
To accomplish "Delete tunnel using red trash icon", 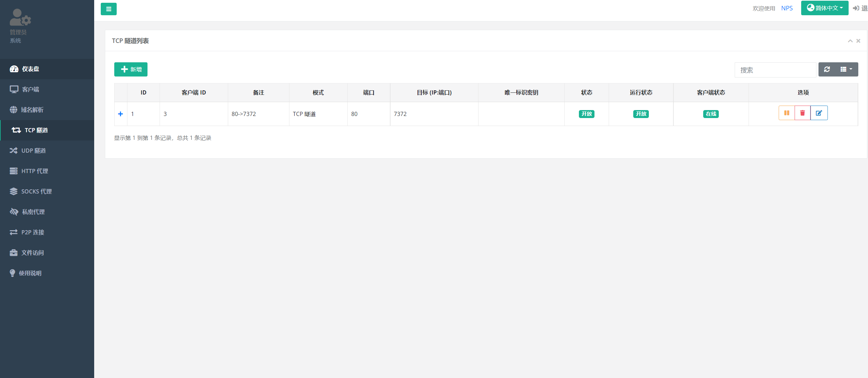I will point(802,113).
